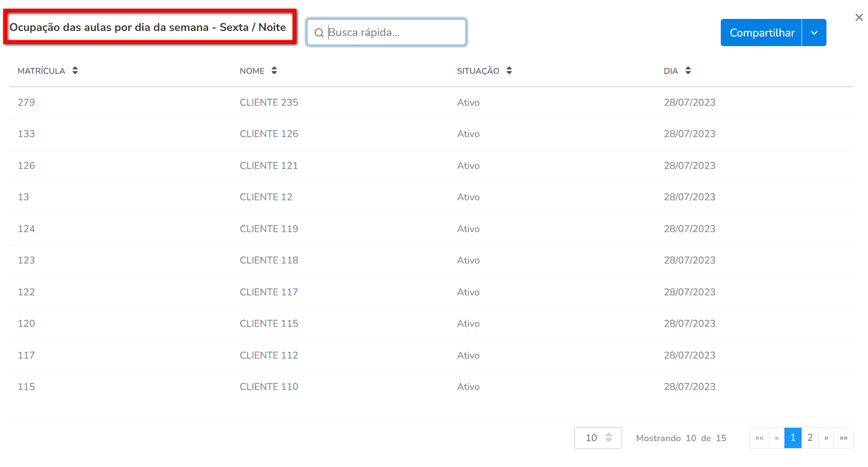Open the rows-per-page selector showing 10
This screenshot has height=467, width=868.
point(598,438)
